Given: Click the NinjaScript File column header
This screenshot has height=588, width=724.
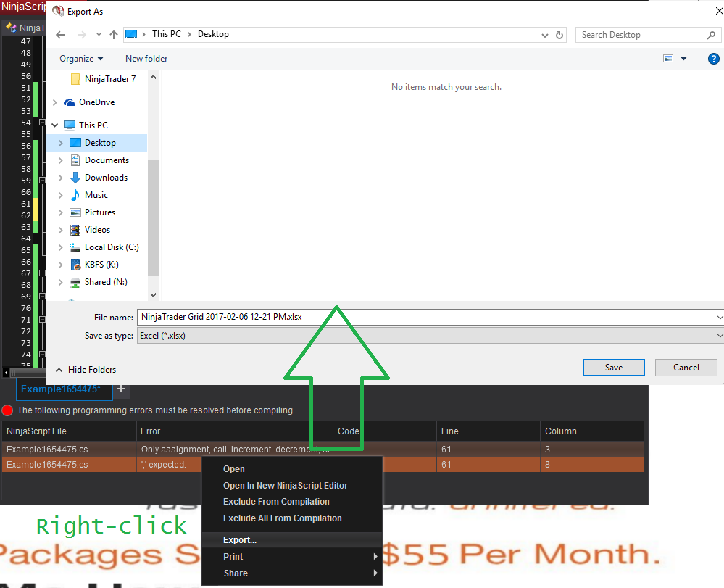Looking at the screenshot, I should pos(69,431).
